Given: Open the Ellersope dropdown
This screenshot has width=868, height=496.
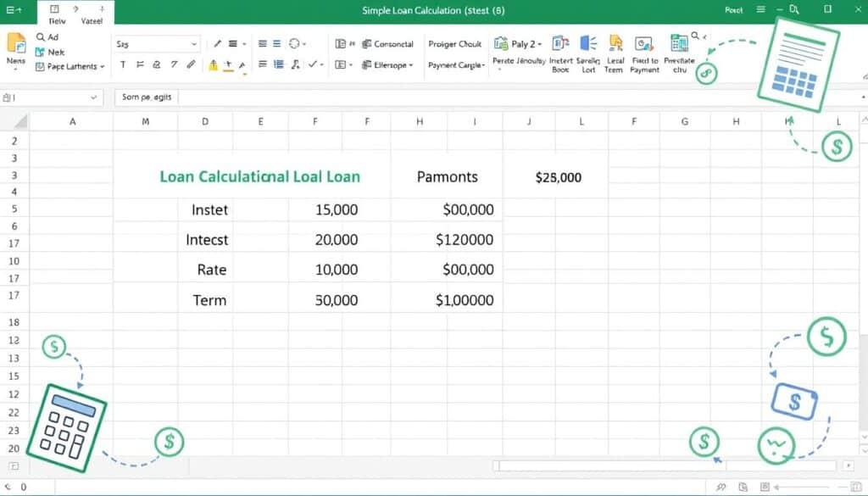Looking at the screenshot, I should pos(388,64).
